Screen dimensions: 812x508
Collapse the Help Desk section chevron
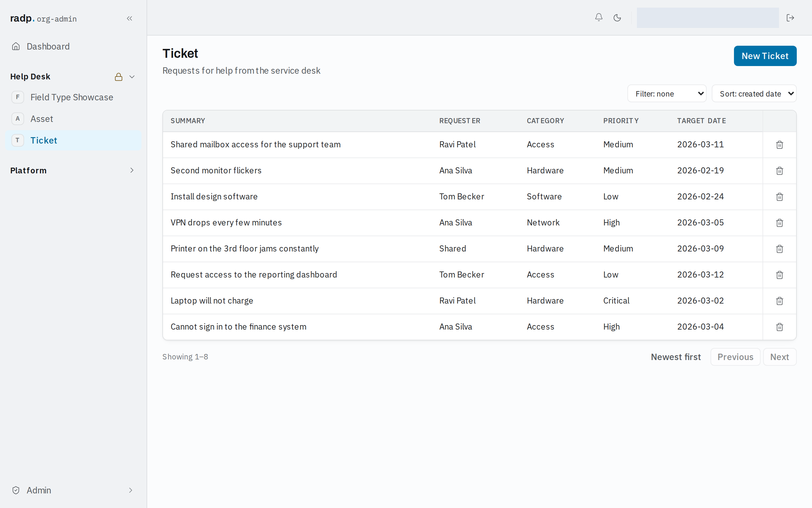coord(132,77)
